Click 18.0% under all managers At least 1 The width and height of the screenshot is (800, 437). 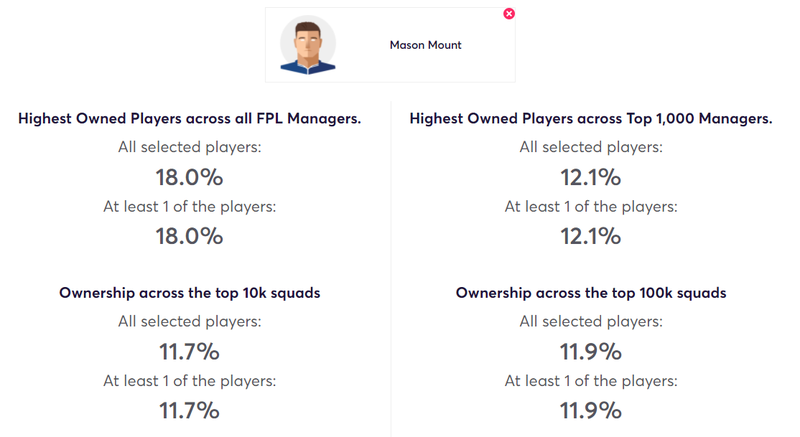click(189, 236)
